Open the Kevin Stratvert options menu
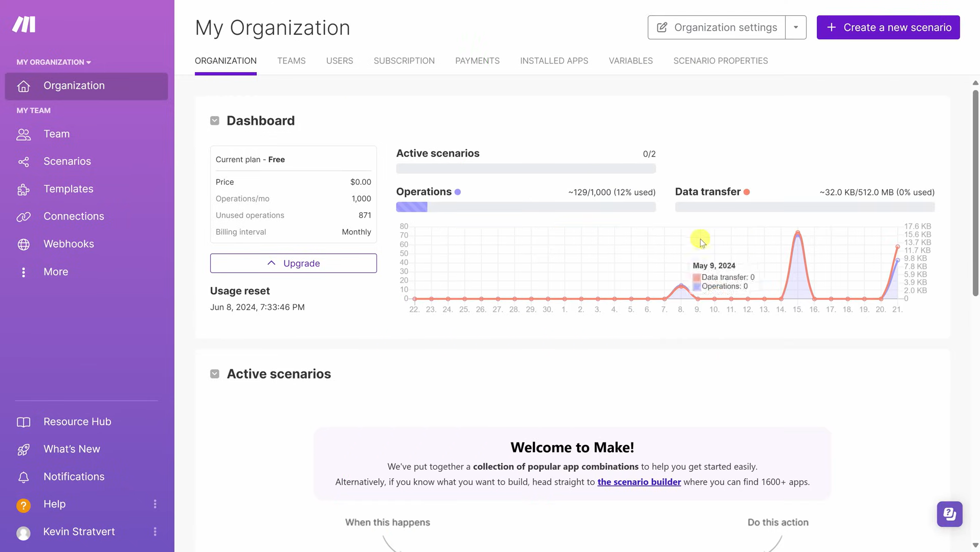Image resolution: width=980 pixels, height=552 pixels. tap(155, 532)
